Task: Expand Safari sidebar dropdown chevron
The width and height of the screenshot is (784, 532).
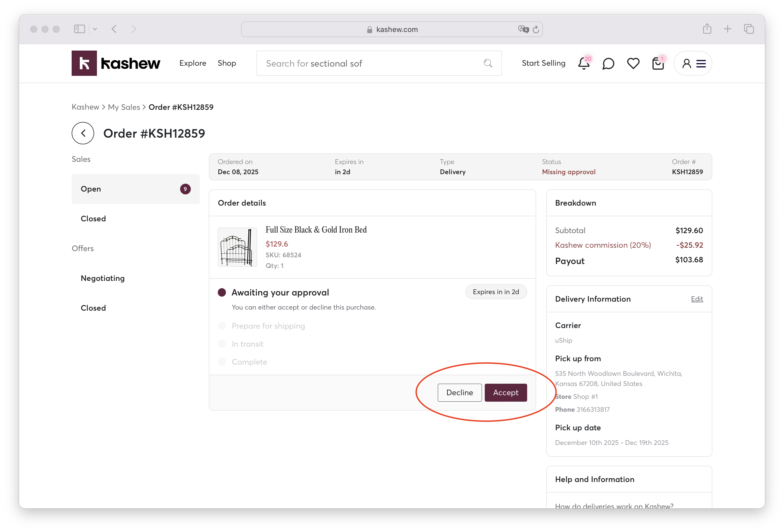Action: [x=95, y=29]
